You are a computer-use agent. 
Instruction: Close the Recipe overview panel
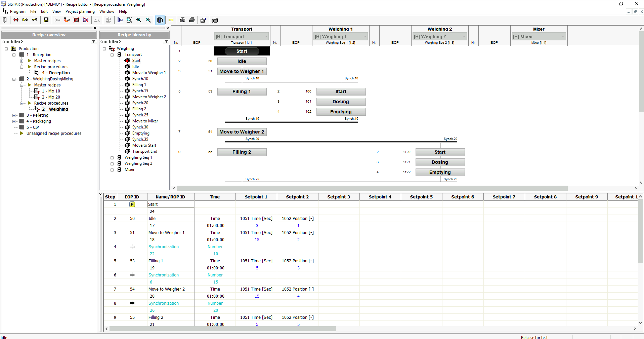click(95, 28)
